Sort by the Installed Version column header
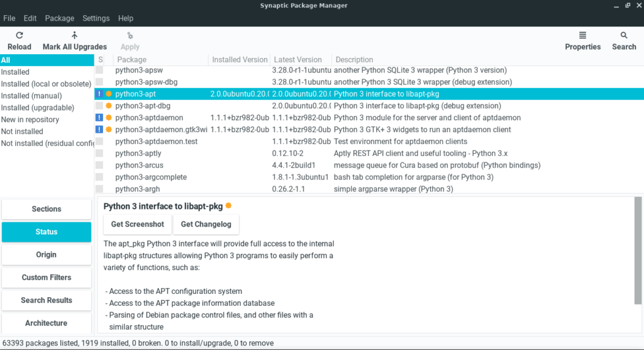The width and height of the screenshot is (644, 350). 240,60
